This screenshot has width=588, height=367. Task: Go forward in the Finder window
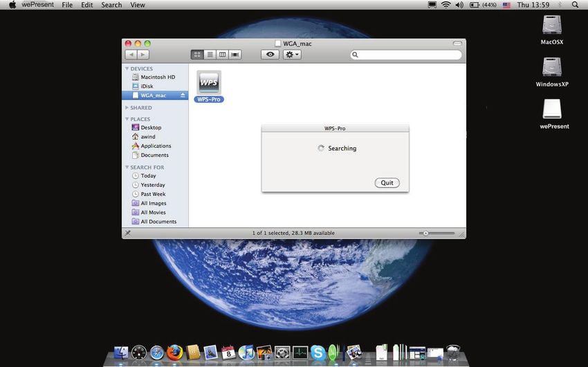click(143, 55)
